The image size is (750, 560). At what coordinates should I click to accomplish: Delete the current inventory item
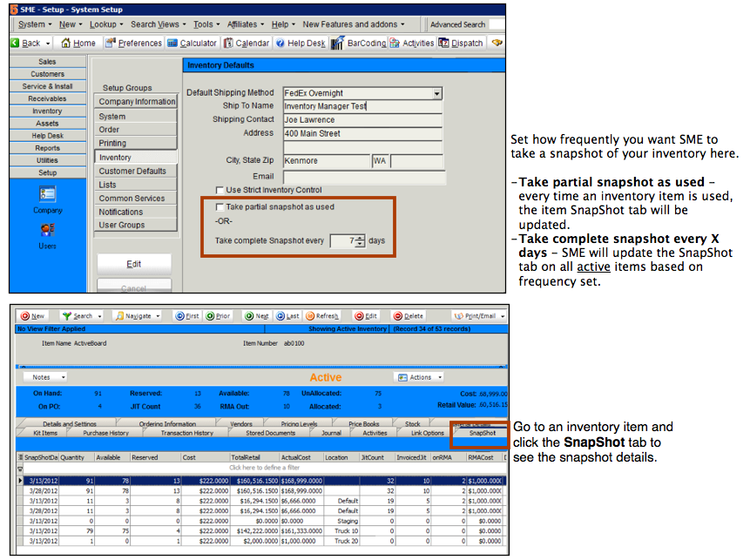point(408,316)
